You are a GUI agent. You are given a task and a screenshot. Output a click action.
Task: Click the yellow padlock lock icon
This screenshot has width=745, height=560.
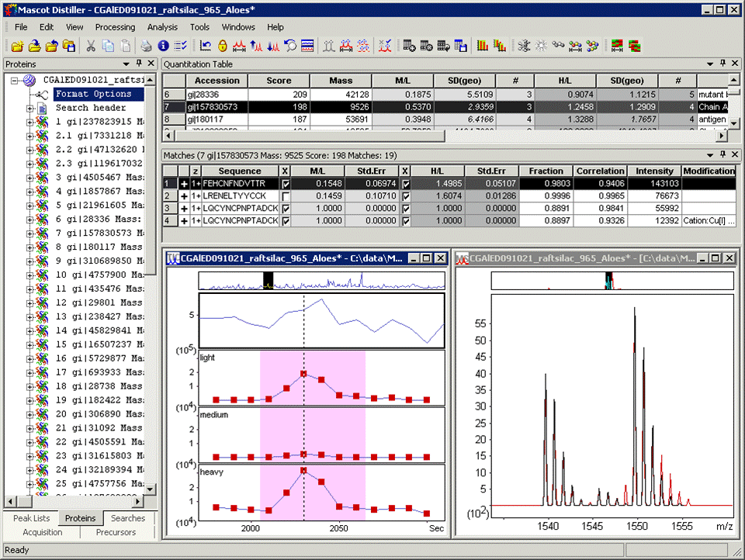[223, 46]
